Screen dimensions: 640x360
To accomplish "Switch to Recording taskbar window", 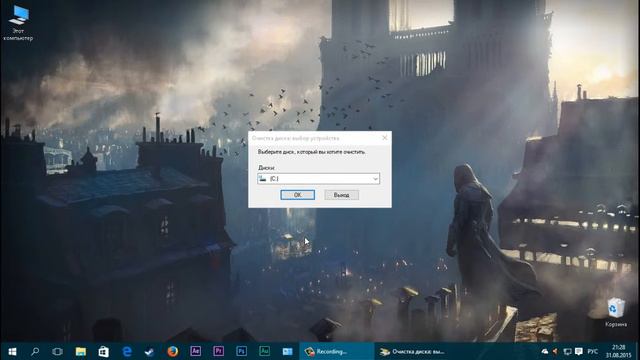I will coord(337,351).
